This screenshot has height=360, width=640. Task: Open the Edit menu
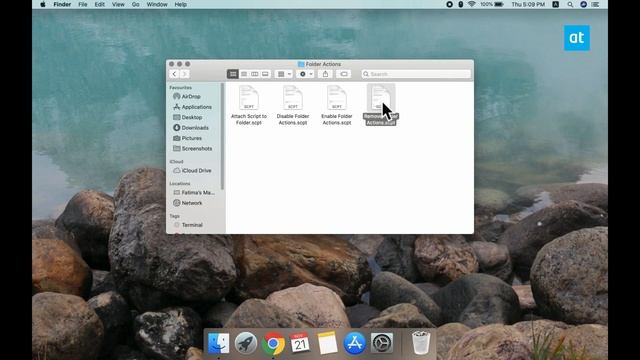(100, 4)
